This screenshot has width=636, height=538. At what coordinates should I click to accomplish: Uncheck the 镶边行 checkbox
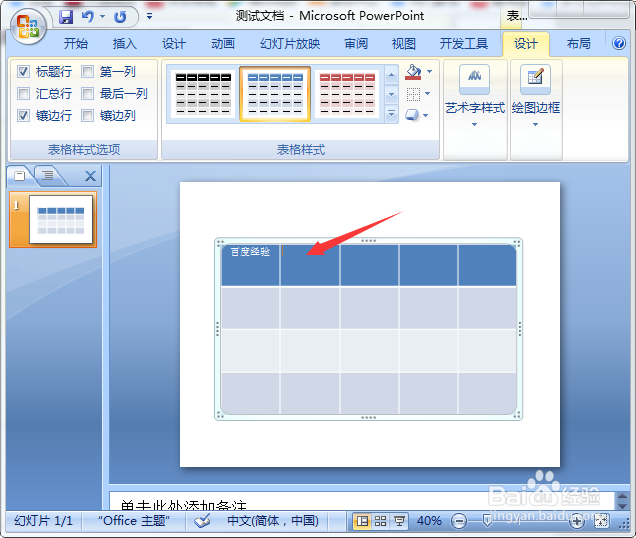pyautogui.click(x=24, y=116)
